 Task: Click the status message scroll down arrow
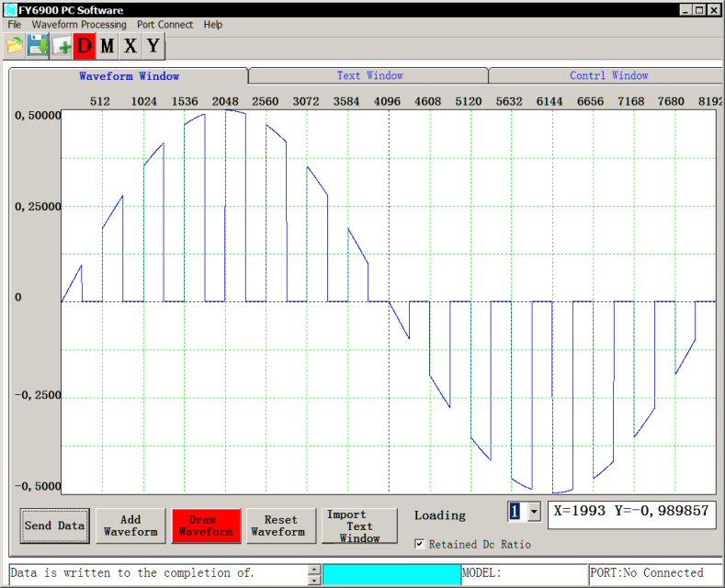pyautogui.click(x=314, y=580)
